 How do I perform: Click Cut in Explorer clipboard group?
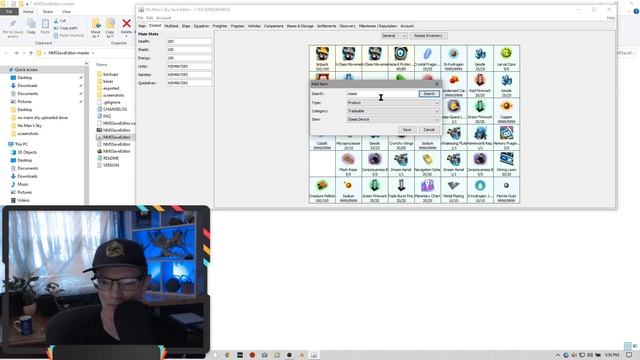tap(60, 20)
